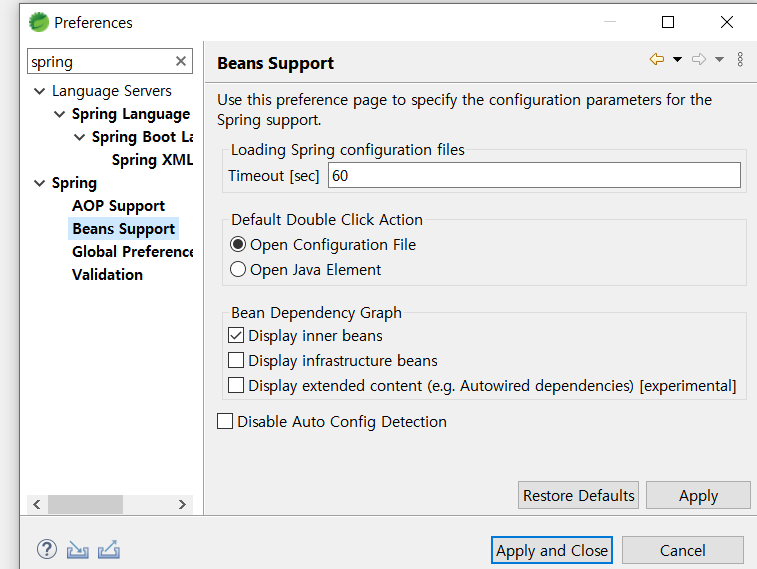Screen dimensions: 757x569
Task: Click the forward navigation arrow icon
Action: pyautogui.click(x=699, y=59)
